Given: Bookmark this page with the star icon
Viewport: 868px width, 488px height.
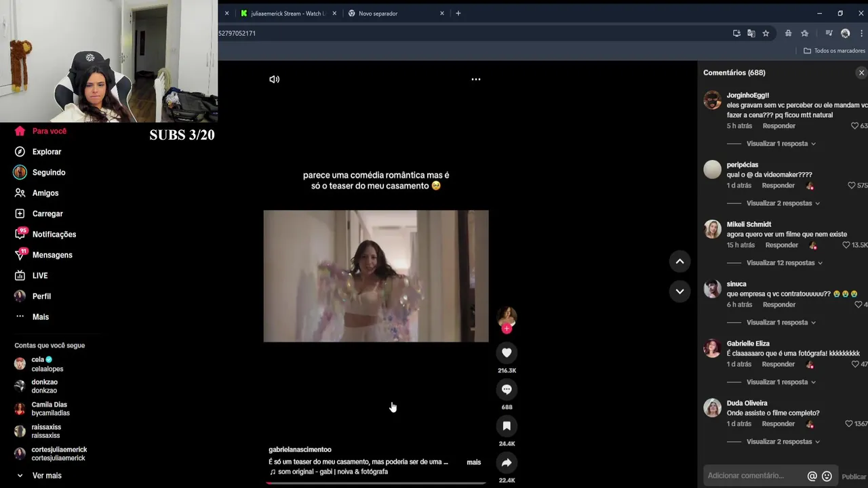Looking at the screenshot, I should click(766, 33).
